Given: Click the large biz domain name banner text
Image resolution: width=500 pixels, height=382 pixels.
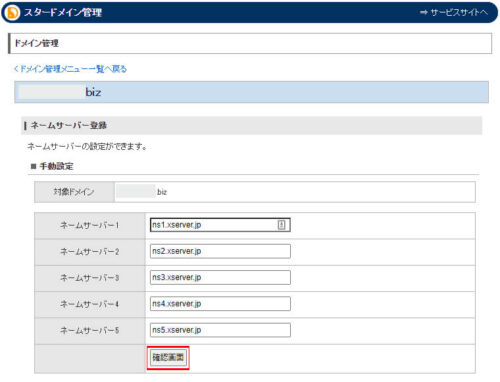Looking at the screenshot, I should pyautogui.click(x=93, y=92).
